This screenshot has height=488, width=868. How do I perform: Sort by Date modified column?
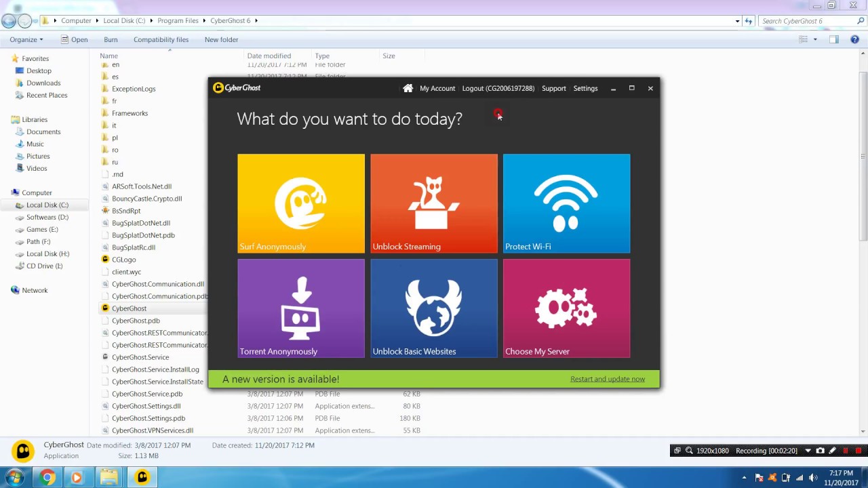click(269, 56)
